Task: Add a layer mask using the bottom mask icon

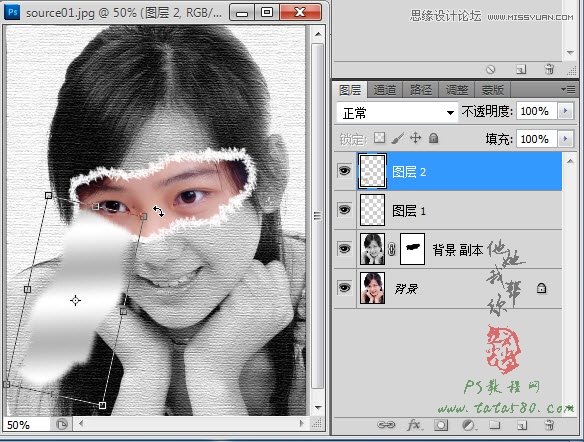Action: (441, 425)
